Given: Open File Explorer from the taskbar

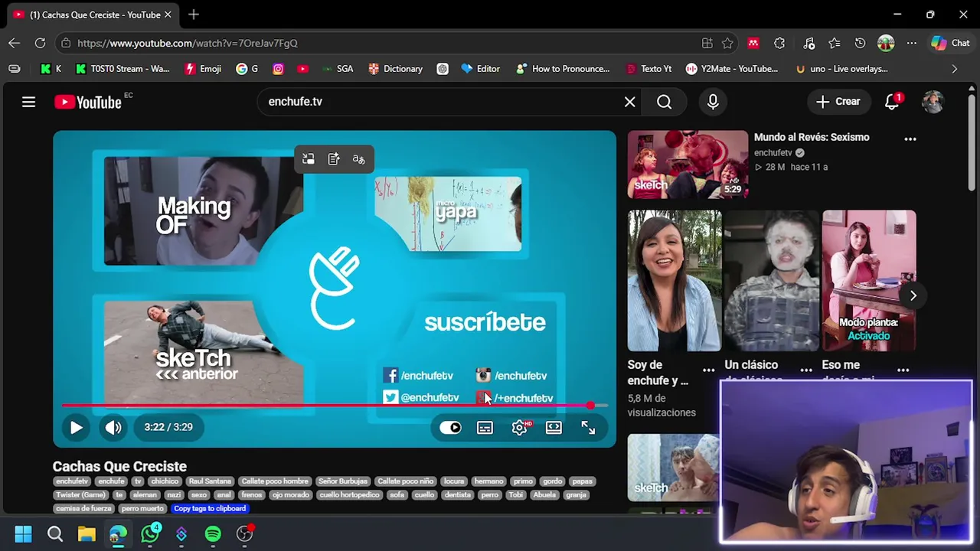Looking at the screenshot, I should pos(87,534).
